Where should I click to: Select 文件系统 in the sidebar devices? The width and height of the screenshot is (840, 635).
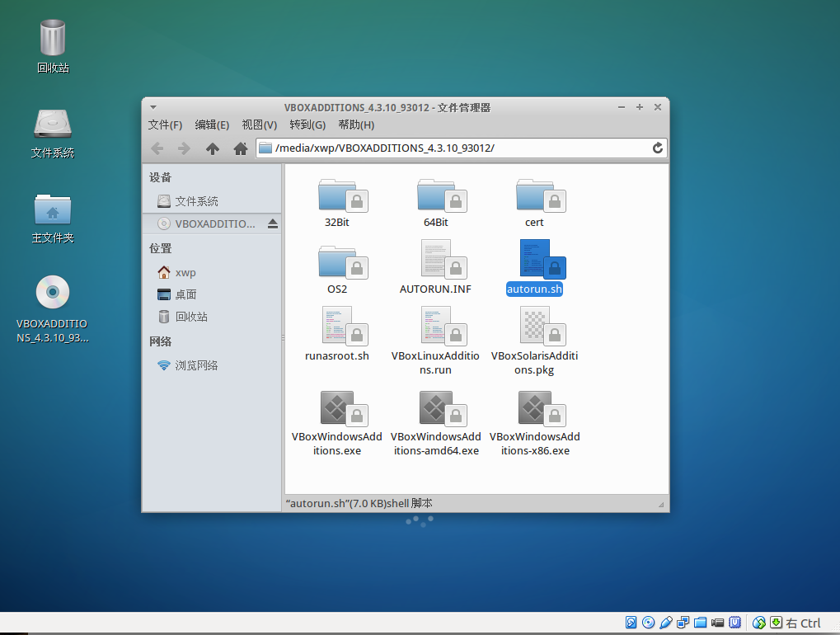[212, 201]
